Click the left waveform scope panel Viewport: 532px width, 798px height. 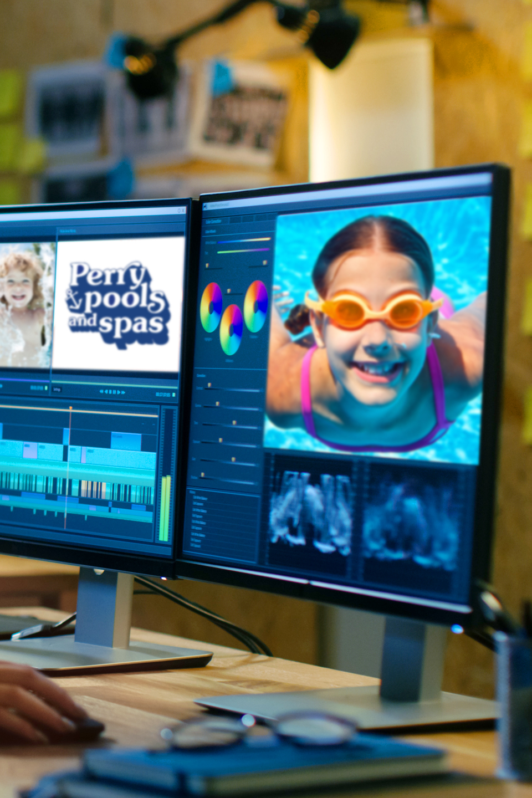[x=310, y=513]
